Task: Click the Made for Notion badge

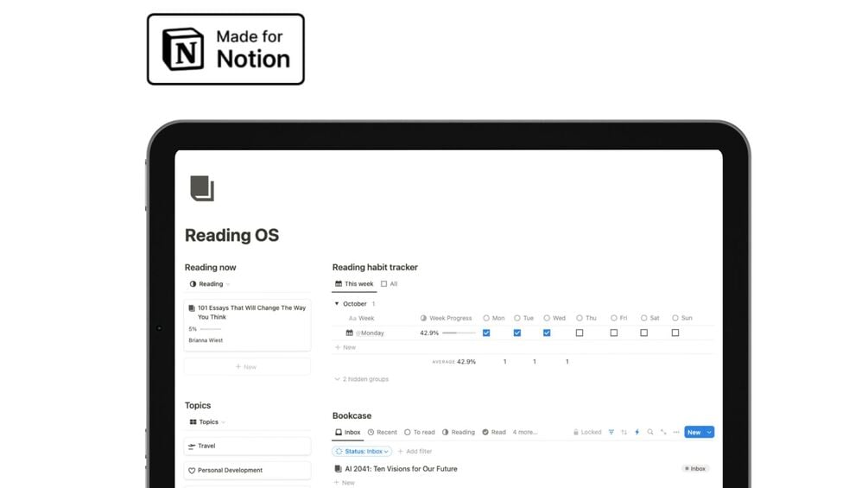Action: coord(226,49)
